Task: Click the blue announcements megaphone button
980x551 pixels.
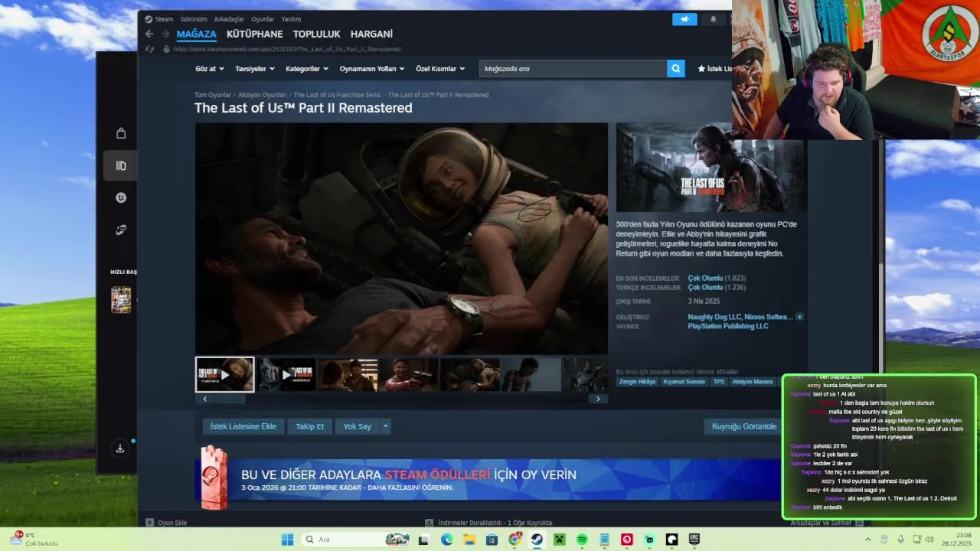Action: [684, 19]
